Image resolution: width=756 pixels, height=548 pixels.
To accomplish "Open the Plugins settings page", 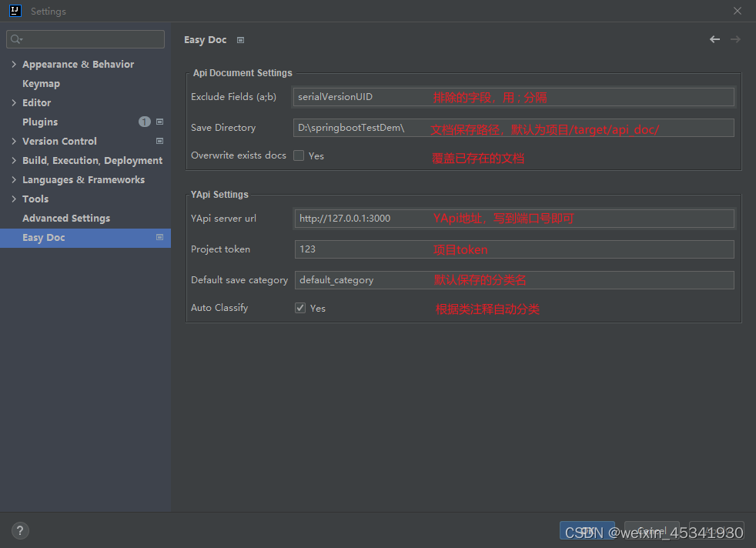I will click(x=40, y=122).
